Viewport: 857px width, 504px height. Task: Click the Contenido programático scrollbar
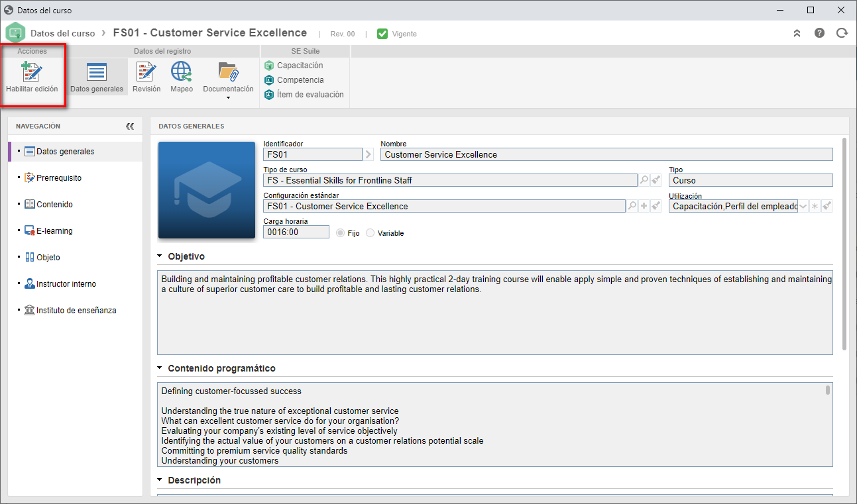pyautogui.click(x=828, y=390)
